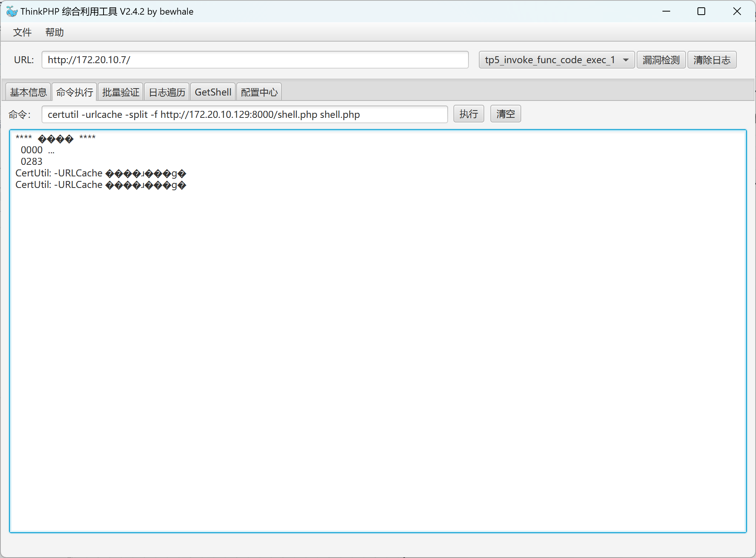Image resolution: width=756 pixels, height=558 pixels.
Task: Maximize the ThinkPHP tool window
Action: pos(701,12)
